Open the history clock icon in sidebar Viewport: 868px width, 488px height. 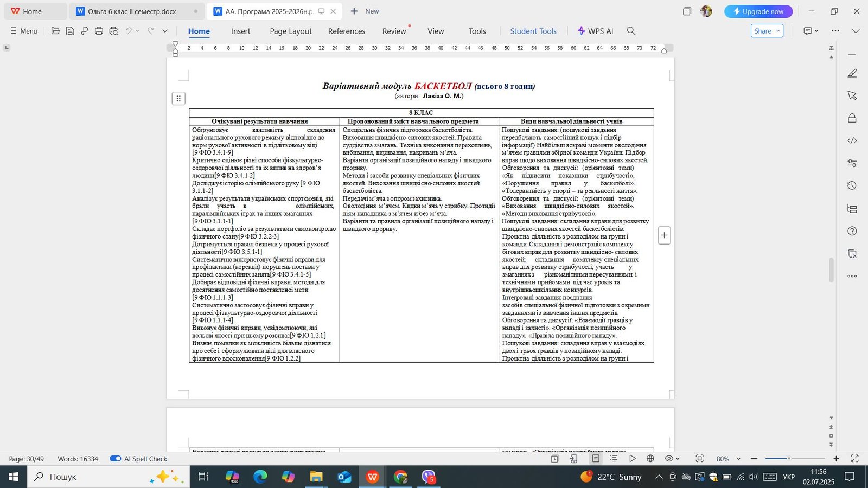tap(852, 185)
